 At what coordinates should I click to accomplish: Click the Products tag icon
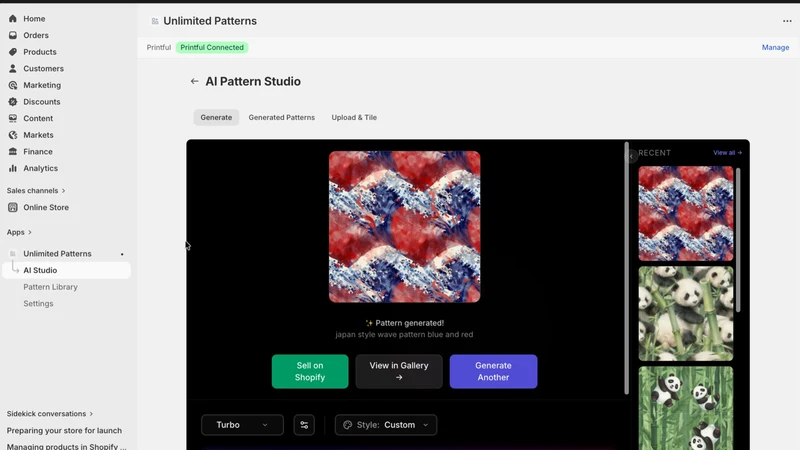tap(13, 52)
